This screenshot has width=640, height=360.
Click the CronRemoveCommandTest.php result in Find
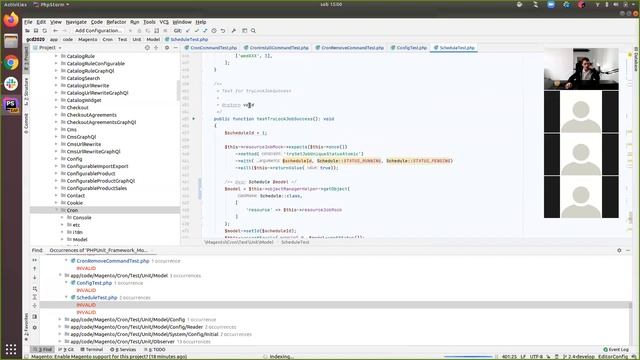tap(113, 261)
